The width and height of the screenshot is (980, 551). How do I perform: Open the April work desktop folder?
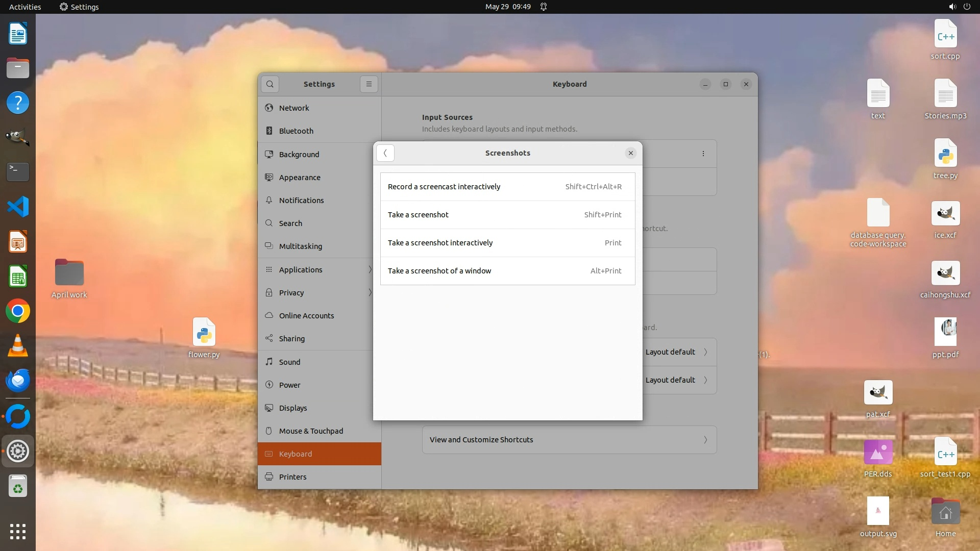[69, 278]
